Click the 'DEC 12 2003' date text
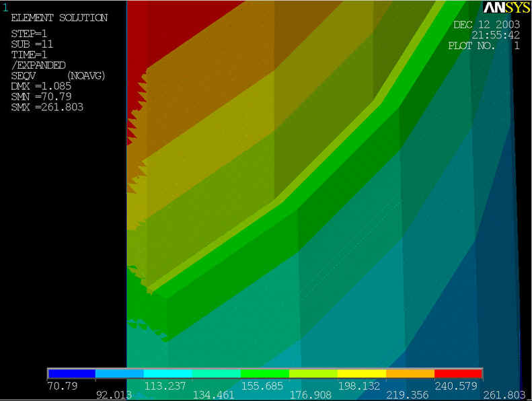Image resolution: width=532 pixels, height=401 pixels. 486,24
